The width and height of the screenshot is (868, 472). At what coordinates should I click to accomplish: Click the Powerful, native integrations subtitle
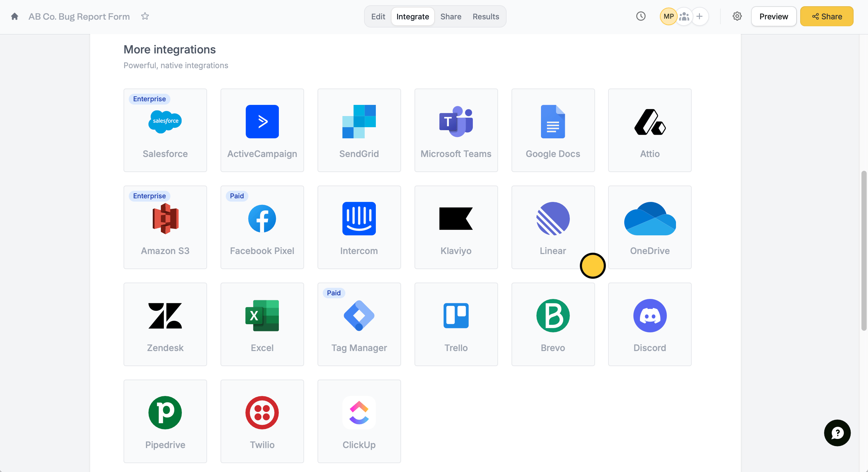click(x=176, y=66)
